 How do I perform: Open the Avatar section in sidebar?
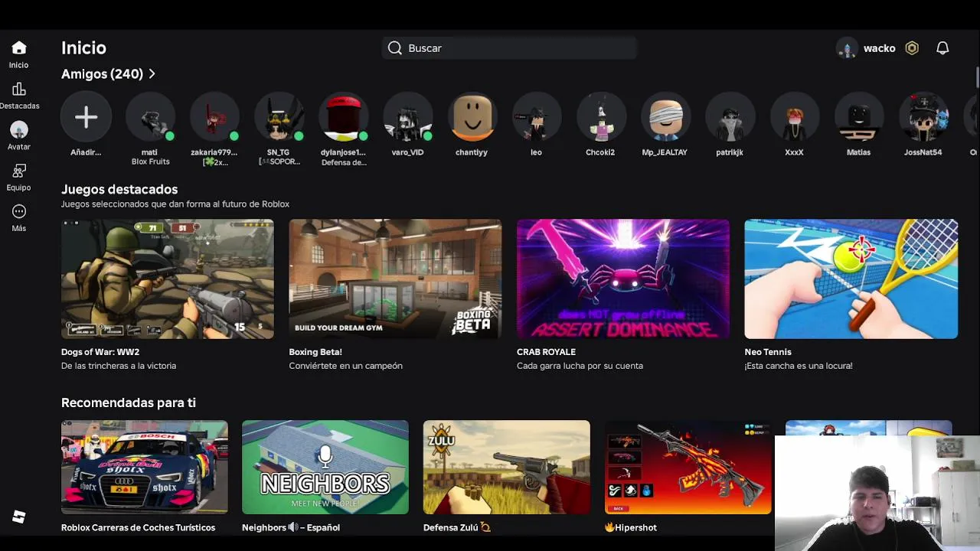click(19, 130)
